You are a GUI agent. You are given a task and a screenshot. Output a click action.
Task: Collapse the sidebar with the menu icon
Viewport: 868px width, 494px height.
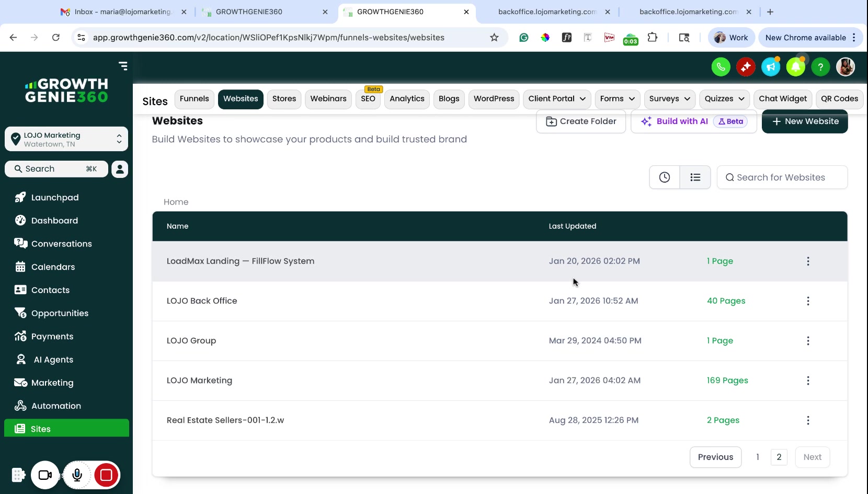point(123,66)
